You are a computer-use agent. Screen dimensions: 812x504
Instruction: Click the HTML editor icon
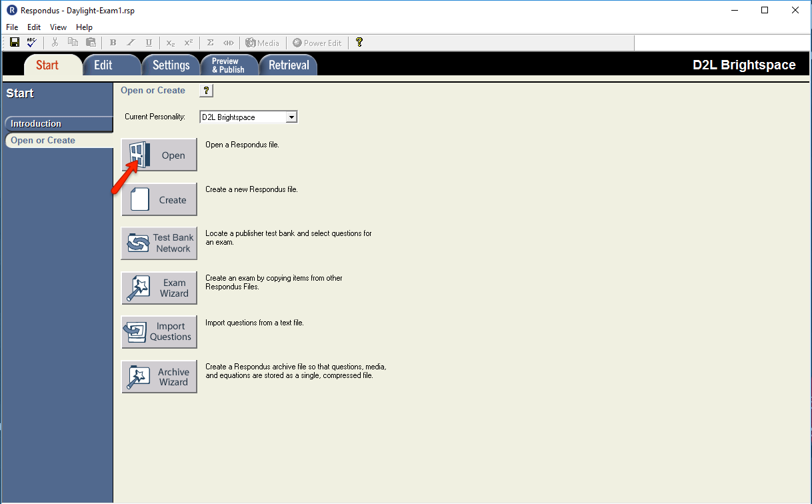click(x=229, y=43)
